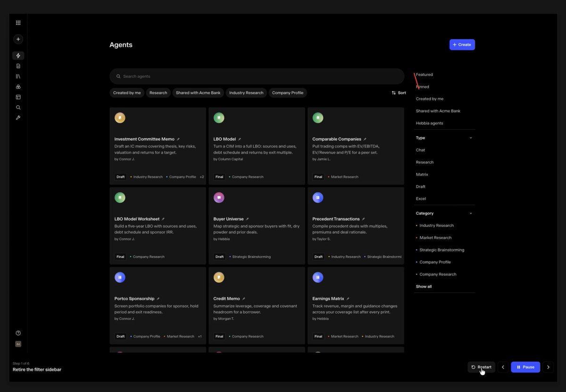Filter by Strategic Brainstorming in the Category list
566x392 pixels.
click(x=441, y=250)
